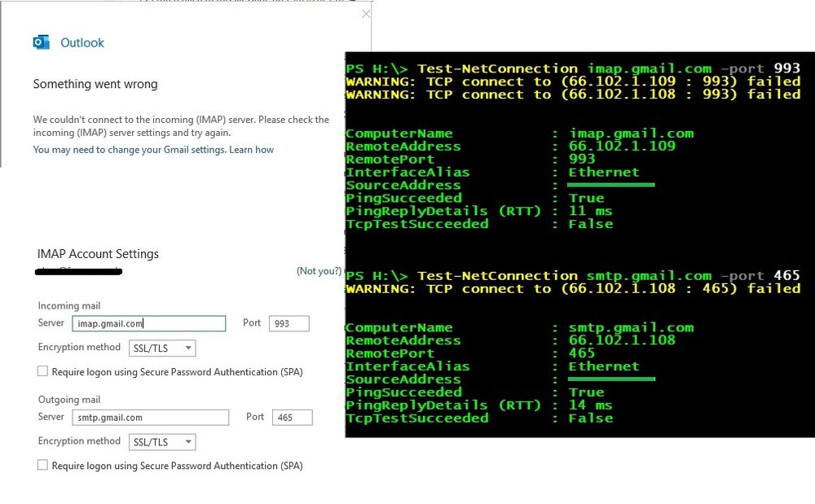Click the warning line for 66.102.1.109 : 993

pyautogui.click(x=573, y=81)
